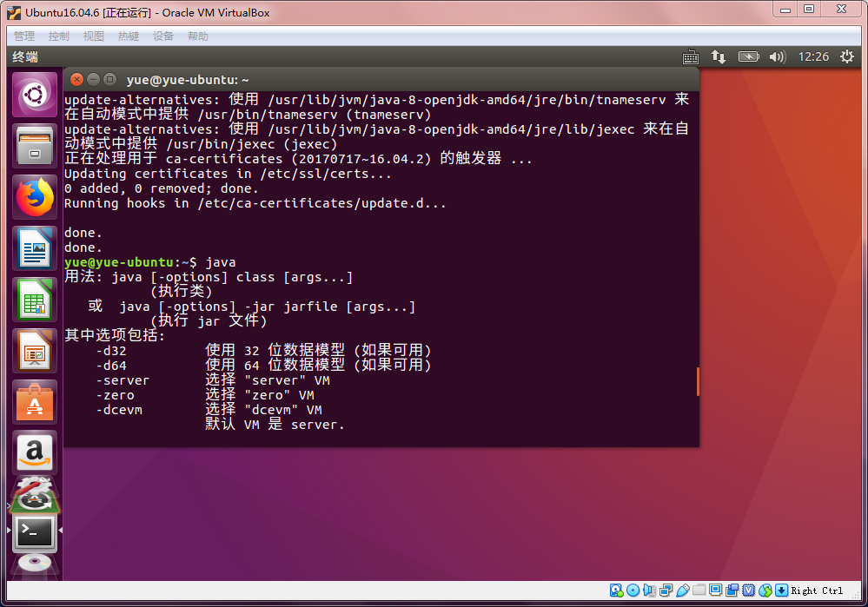Click the -dcevm option line

click(209, 410)
